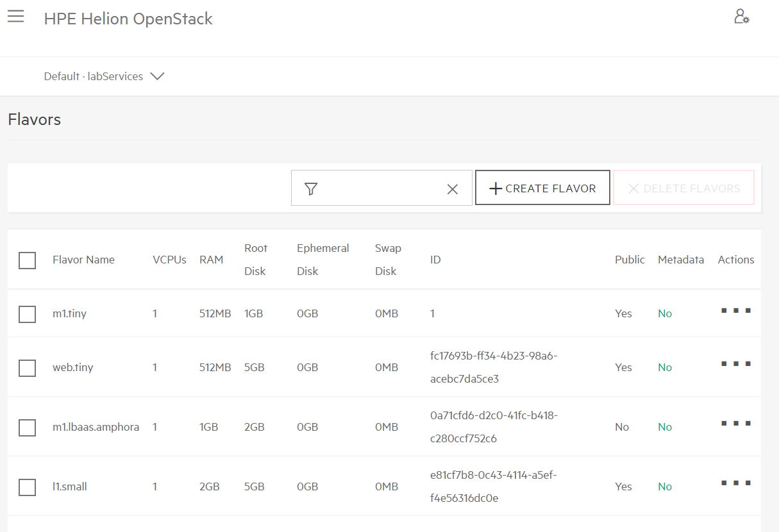779x532 pixels.
Task: Click the 2GB RAM value for l1.small
Action: [210, 486]
